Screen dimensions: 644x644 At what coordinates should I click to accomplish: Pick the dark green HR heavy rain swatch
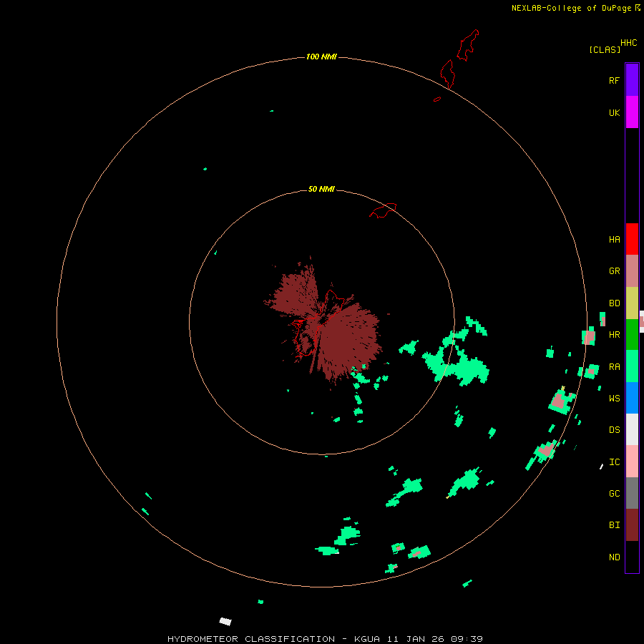click(632, 335)
